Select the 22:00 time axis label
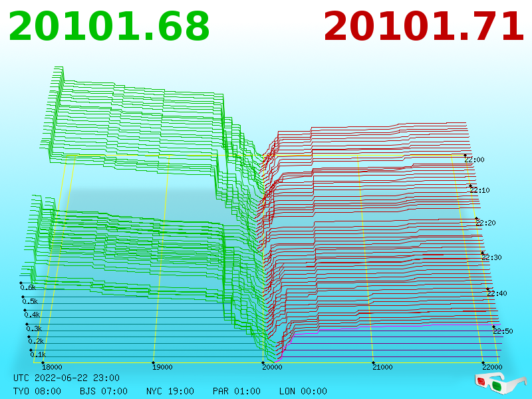 474,160
